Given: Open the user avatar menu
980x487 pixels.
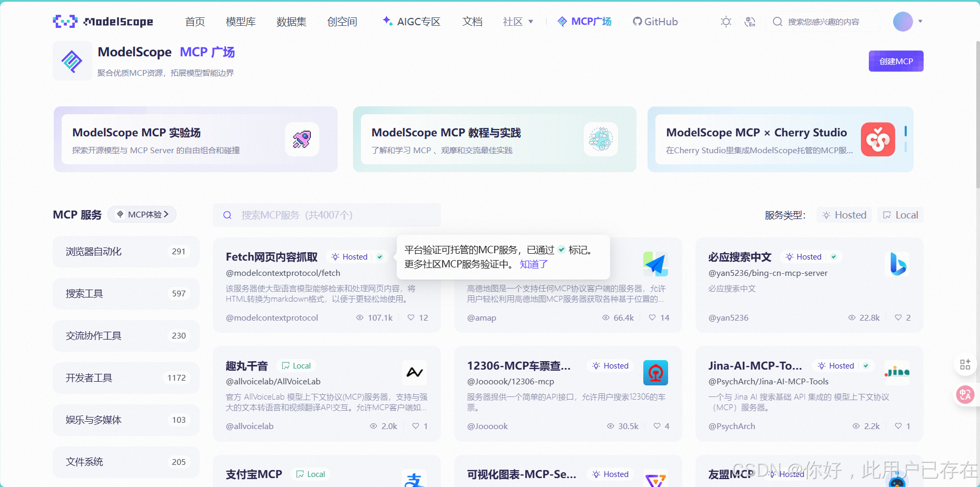Looking at the screenshot, I should [x=903, y=22].
